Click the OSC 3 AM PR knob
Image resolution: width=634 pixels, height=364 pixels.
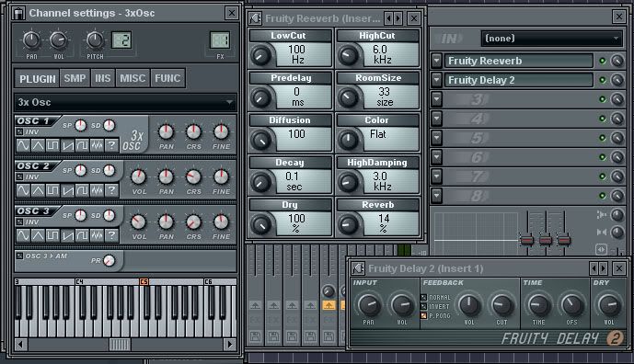109,260
